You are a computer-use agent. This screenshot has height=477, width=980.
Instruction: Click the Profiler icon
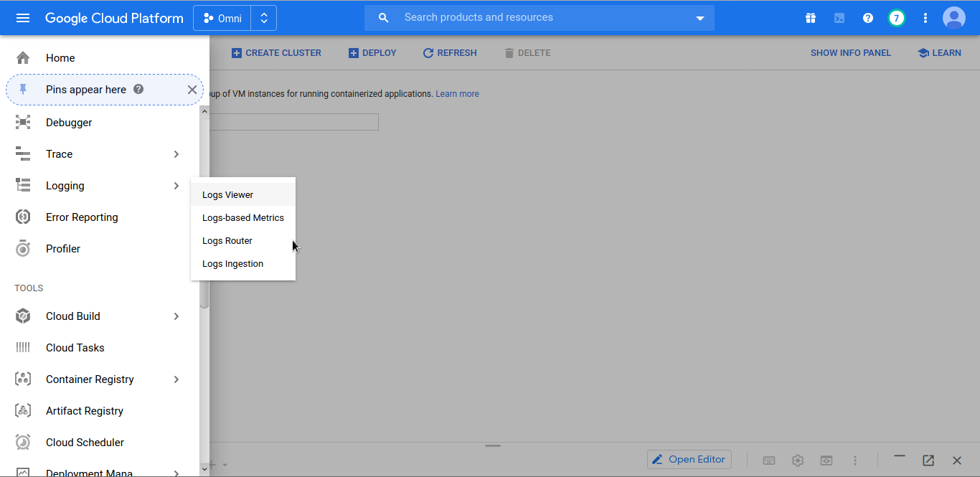[23, 249]
